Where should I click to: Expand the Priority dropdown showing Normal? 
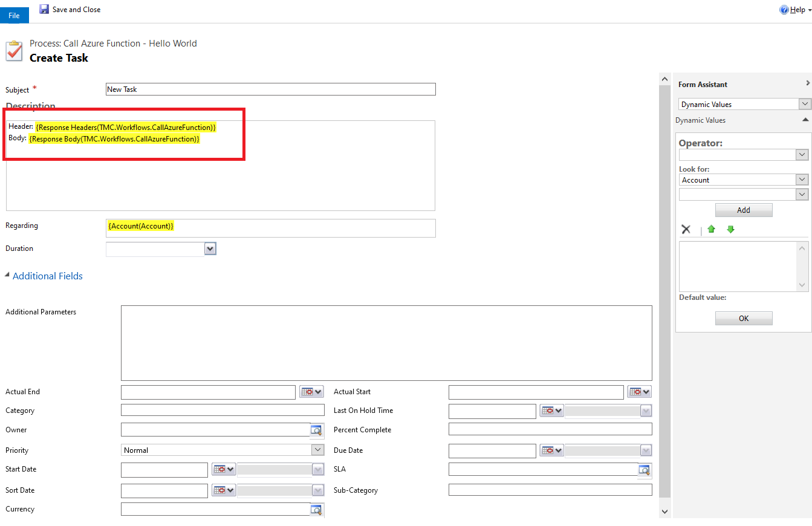[318, 450]
